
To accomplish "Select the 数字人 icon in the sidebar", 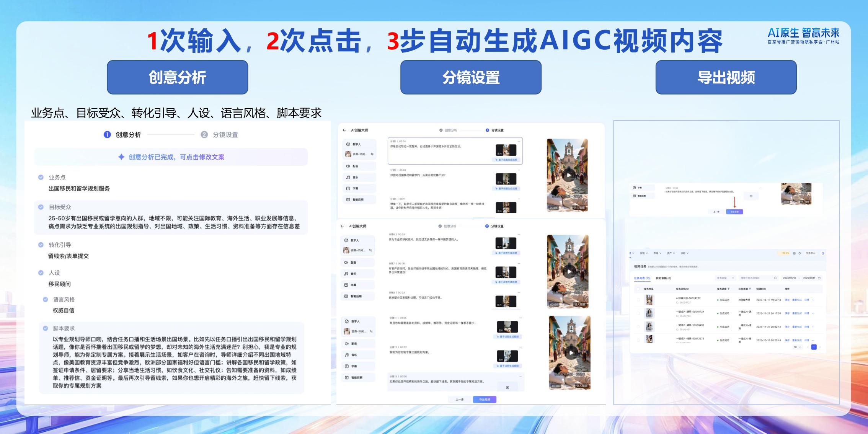I will coord(348,144).
